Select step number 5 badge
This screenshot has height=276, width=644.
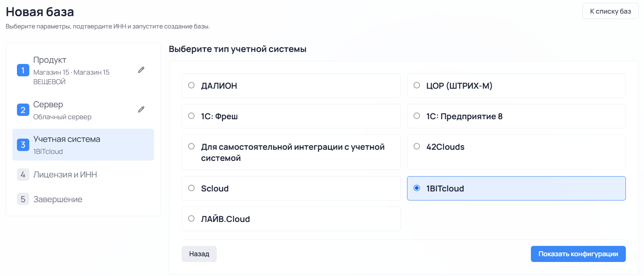23,199
